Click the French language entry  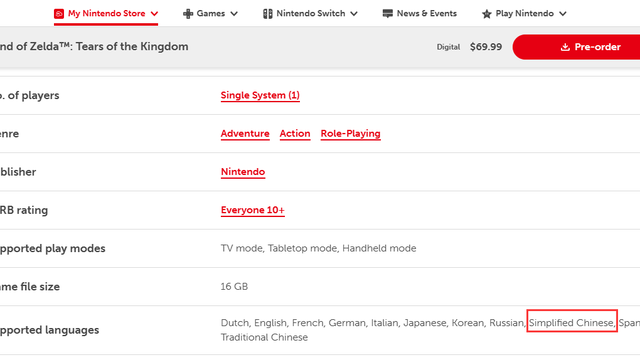(307, 323)
